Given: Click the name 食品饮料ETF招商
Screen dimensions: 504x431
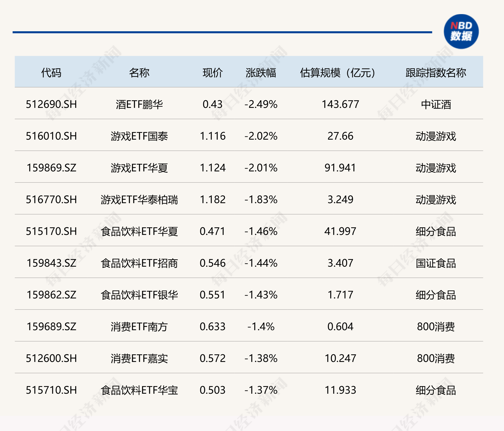Looking at the screenshot, I should (139, 263).
